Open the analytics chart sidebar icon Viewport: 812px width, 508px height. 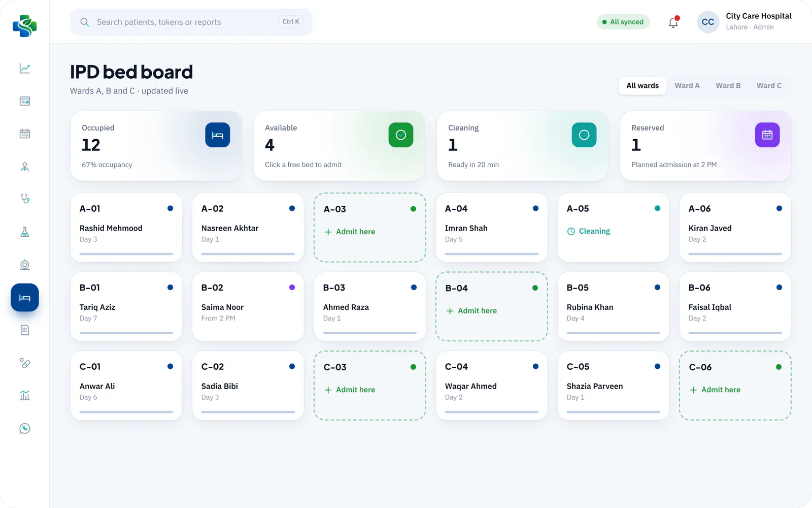click(24, 68)
